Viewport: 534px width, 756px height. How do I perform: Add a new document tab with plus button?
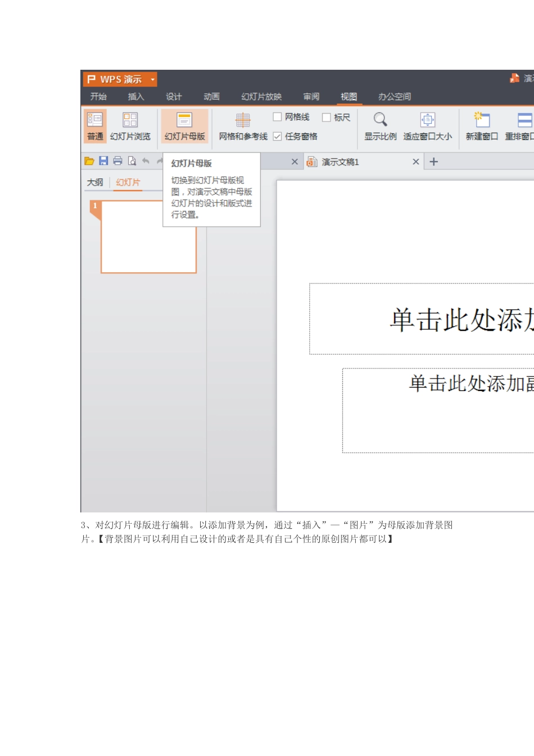433,162
